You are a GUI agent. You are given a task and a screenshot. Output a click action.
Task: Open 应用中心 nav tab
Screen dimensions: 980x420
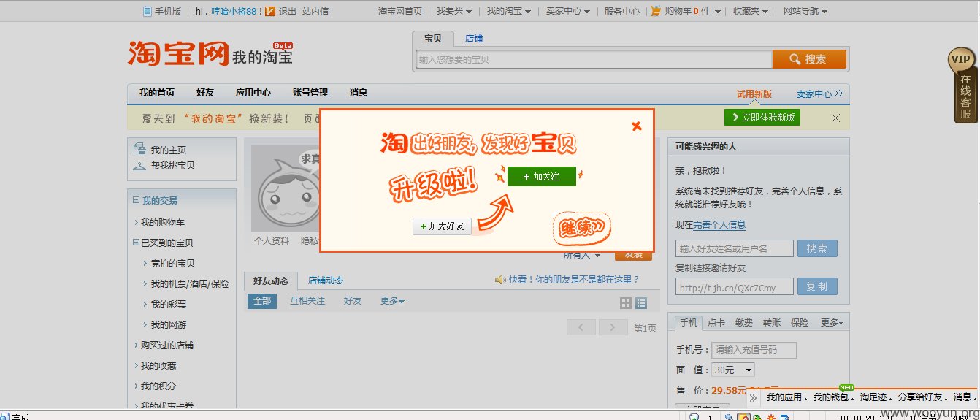[x=253, y=93]
